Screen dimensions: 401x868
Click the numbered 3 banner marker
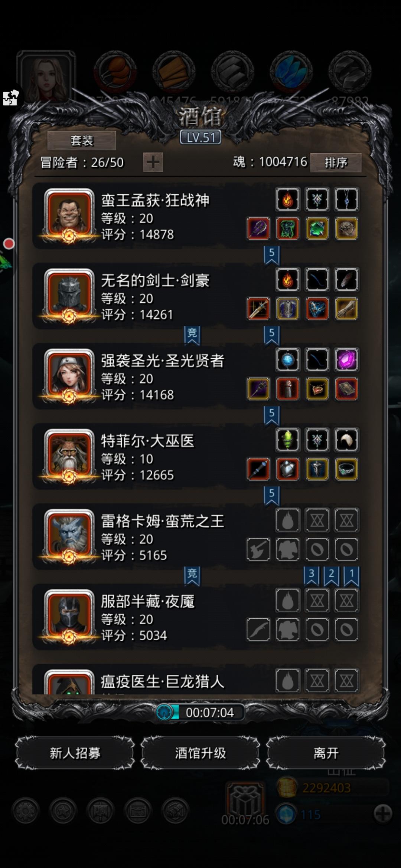point(312,575)
